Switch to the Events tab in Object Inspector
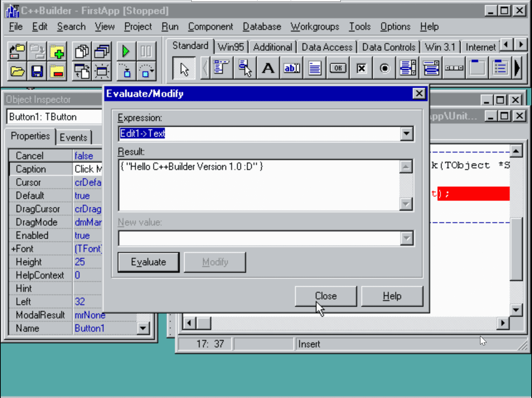Screen dimensions: 532x398 pos(73,137)
